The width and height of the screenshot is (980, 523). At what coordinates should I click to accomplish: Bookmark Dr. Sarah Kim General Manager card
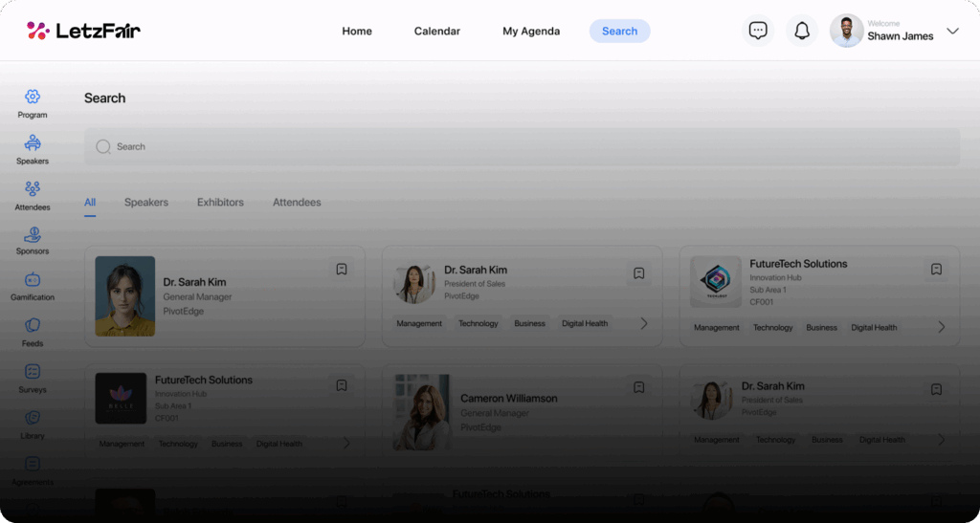point(342,270)
